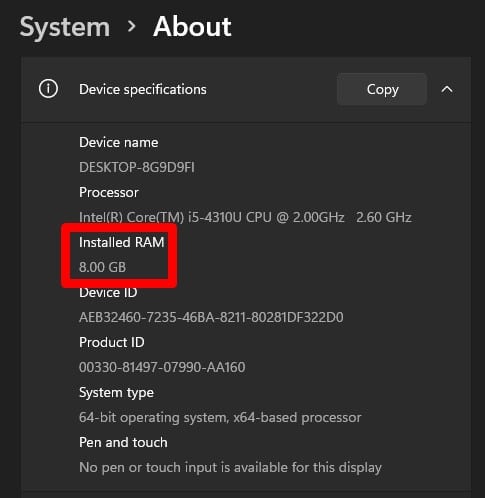Select the About page title

click(192, 27)
